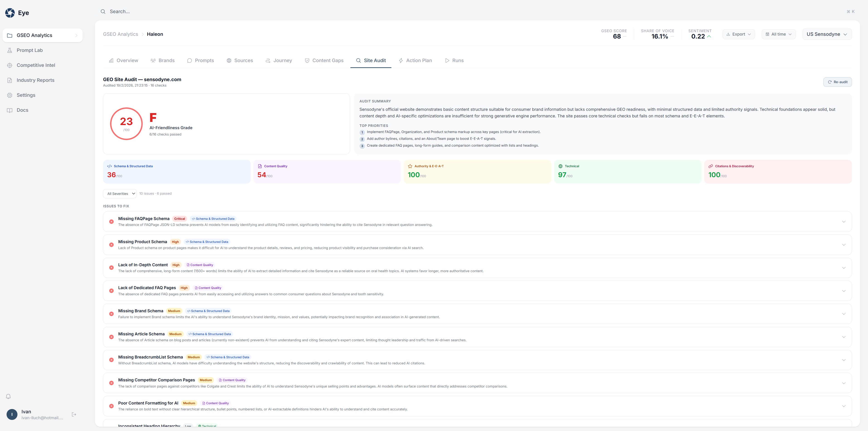This screenshot has width=868, height=431.
Task: Expand the Missing FAQPage Schema issue
Action: [x=843, y=221]
